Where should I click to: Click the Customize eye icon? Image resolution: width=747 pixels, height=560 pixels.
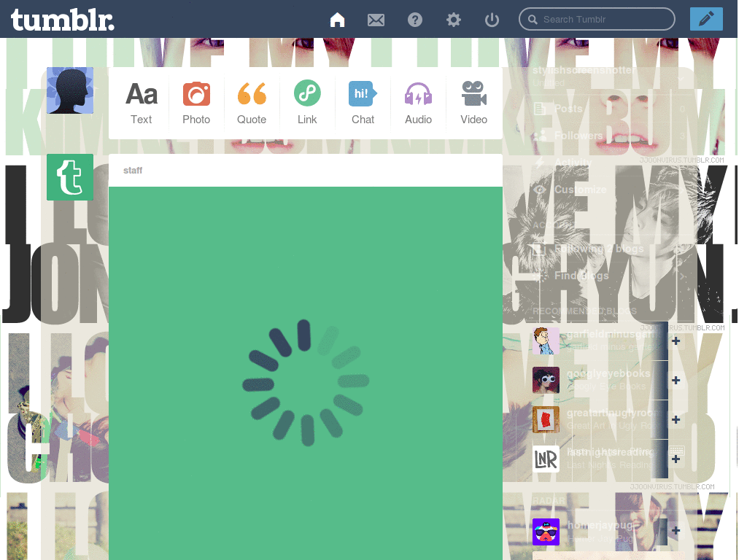pos(539,190)
